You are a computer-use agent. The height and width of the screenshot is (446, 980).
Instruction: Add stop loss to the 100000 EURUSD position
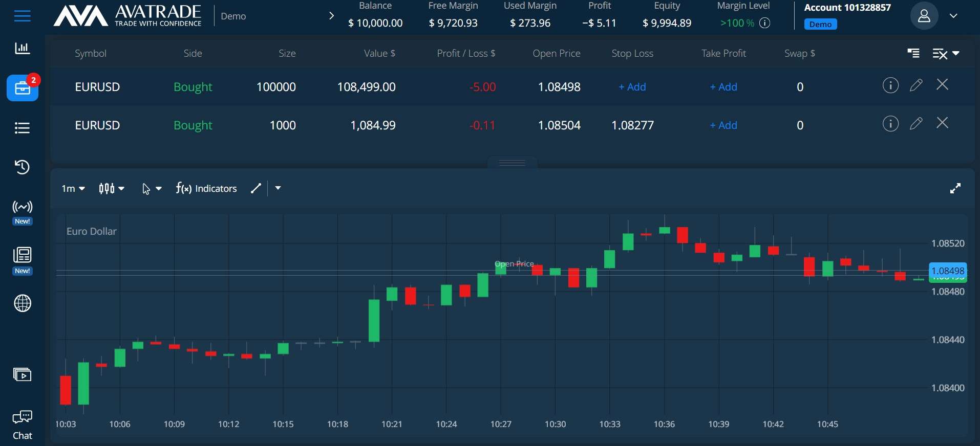coord(632,87)
